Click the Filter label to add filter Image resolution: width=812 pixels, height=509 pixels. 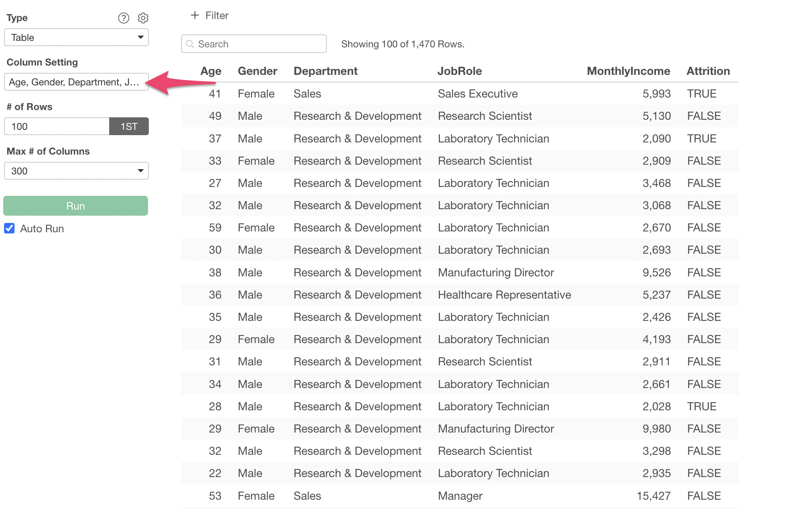217,15
